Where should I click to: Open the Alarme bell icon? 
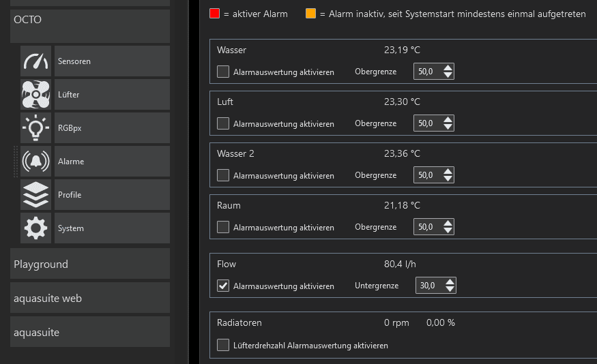36,161
